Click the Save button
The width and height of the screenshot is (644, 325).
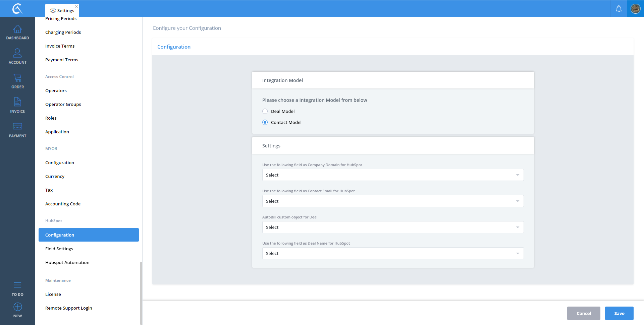pos(619,314)
